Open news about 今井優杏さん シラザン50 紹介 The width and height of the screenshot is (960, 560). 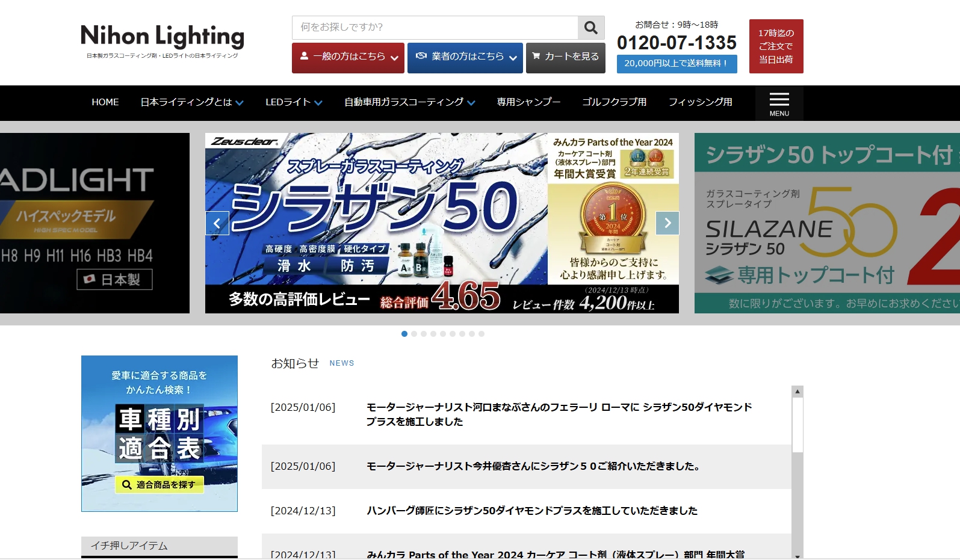pos(533,466)
